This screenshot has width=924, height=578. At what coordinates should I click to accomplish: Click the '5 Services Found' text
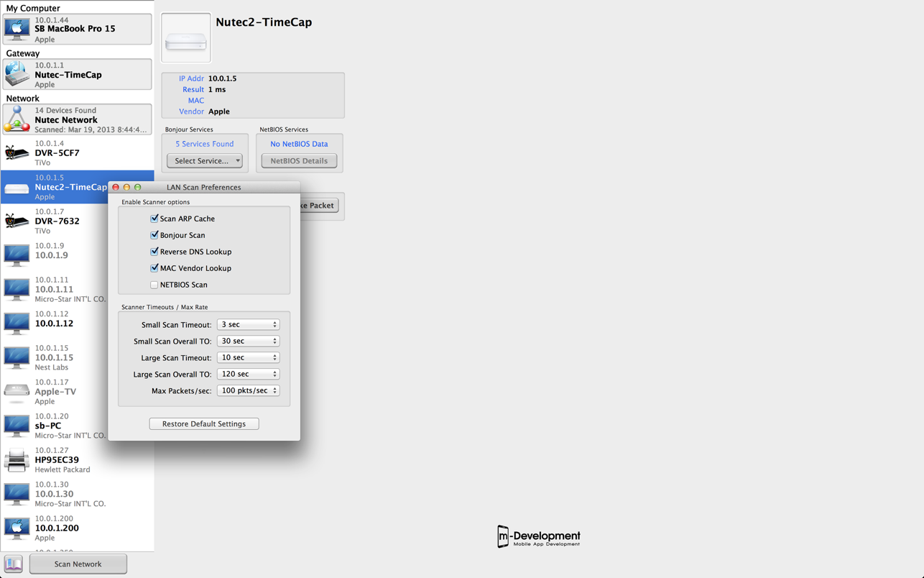point(205,144)
